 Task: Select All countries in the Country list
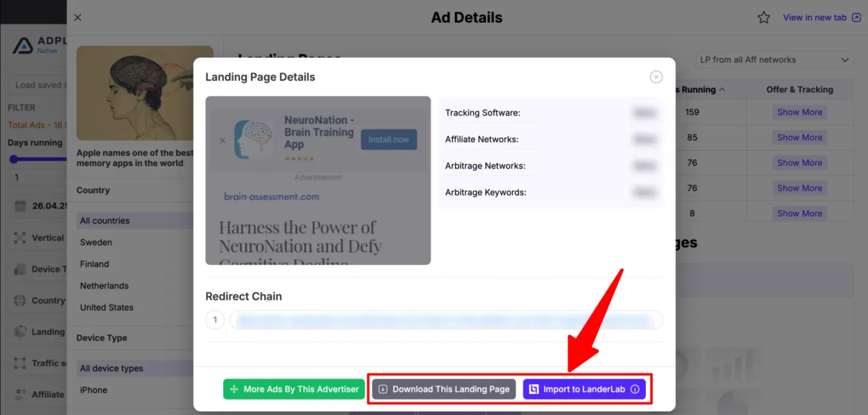(135, 221)
